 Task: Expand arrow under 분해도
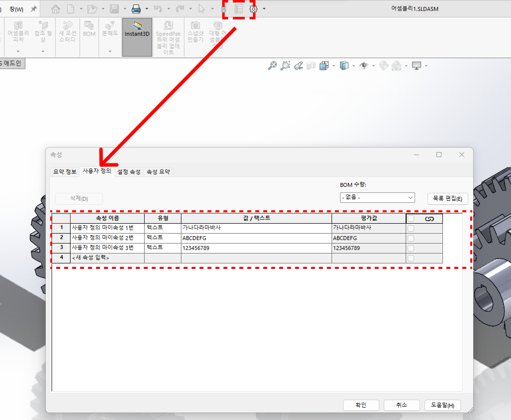click(x=110, y=51)
